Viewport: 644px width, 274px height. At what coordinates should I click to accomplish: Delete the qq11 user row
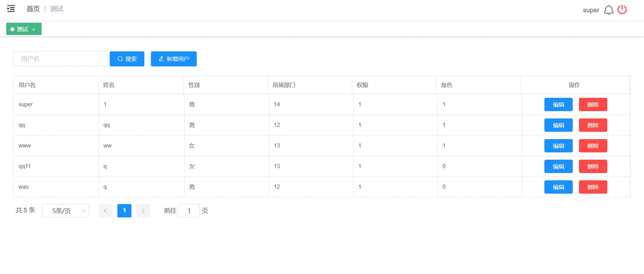592,167
